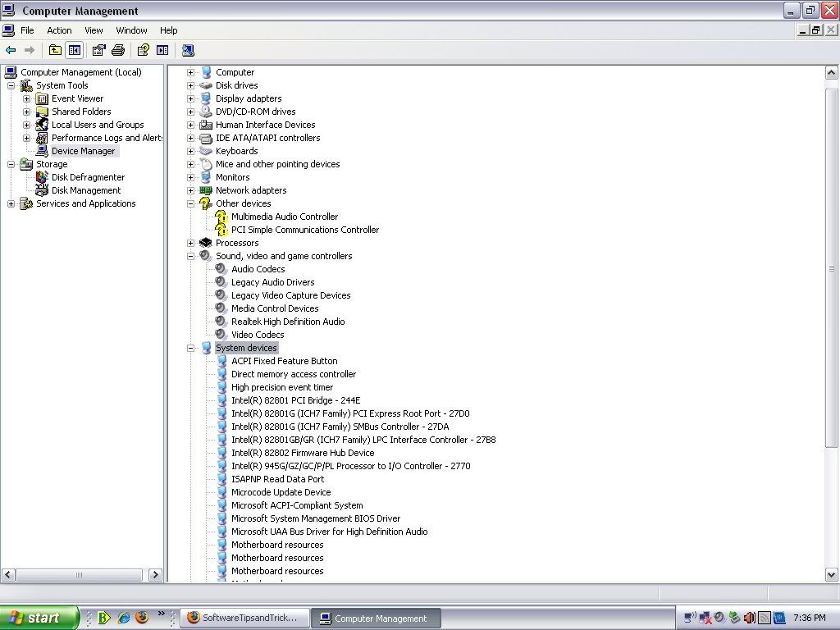
Task: Click the Disk Defragmenter tree icon
Action: (x=42, y=177)
